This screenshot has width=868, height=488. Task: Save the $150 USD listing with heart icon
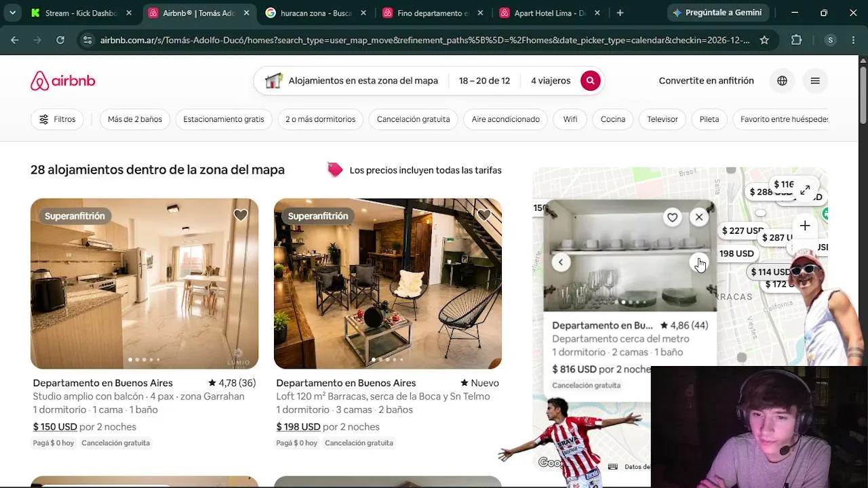tap(241, 216)
